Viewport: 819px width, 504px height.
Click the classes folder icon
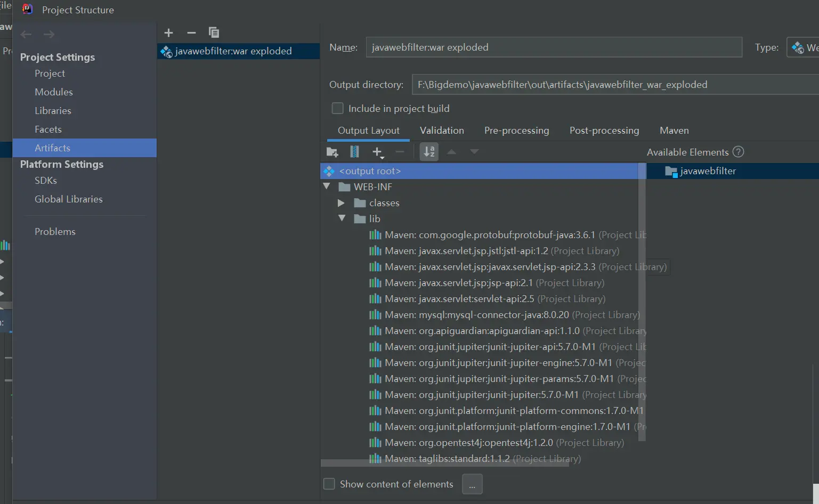(360, 203)
